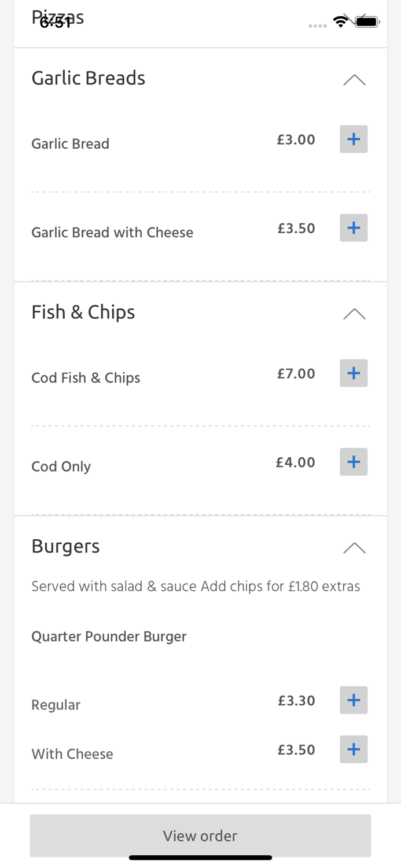Viewport: 401px width, 868px height.
Task: Collapse the Burgers section
Action: (354, 547)
